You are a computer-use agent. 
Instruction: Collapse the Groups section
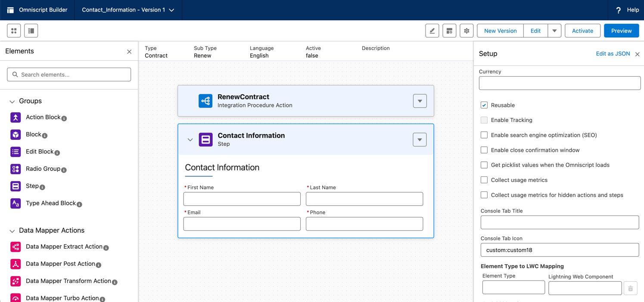[12, 102]
